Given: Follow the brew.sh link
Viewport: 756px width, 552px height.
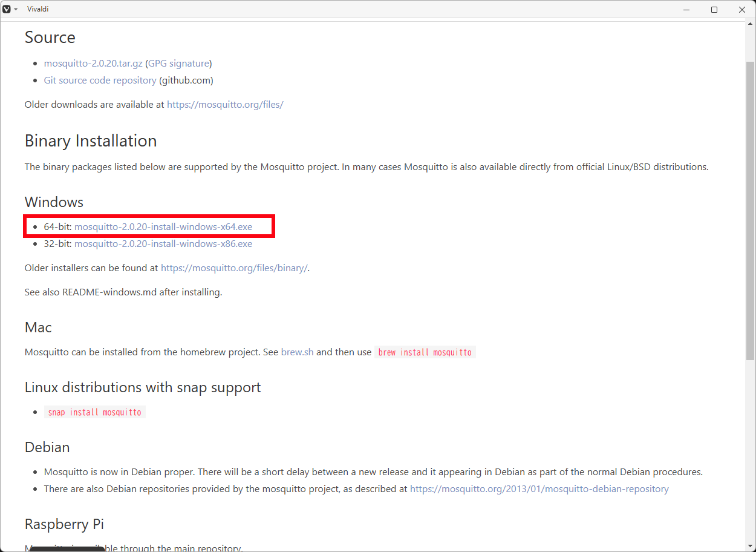Looking at the screenshot, I should point(297,352).
